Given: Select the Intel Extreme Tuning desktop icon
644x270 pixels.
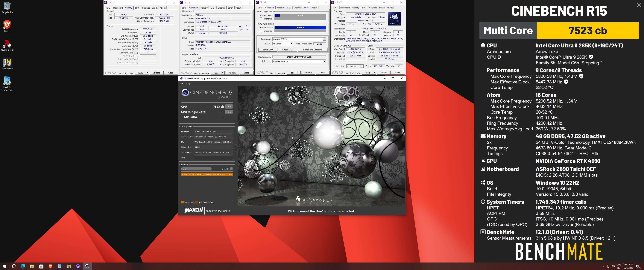Looking at the screenshot, I should coord(7,84).
